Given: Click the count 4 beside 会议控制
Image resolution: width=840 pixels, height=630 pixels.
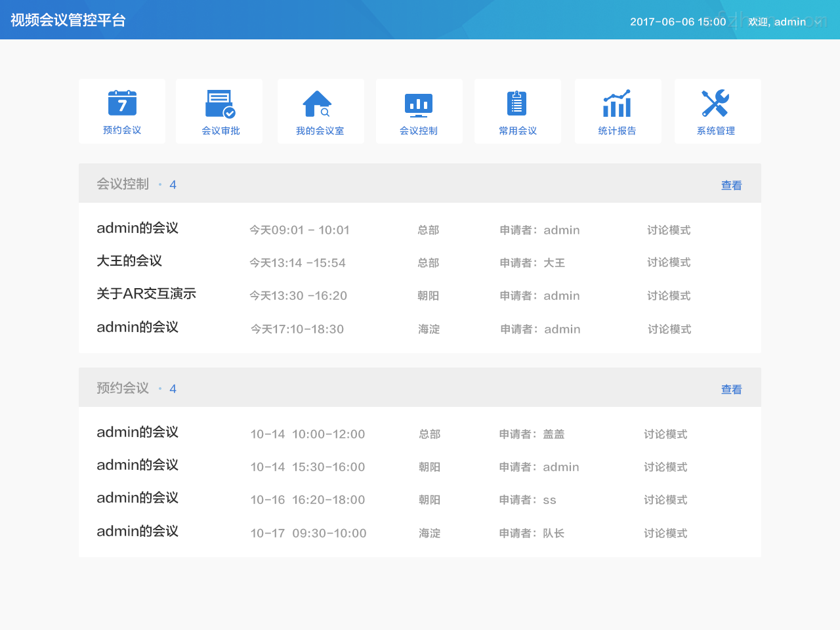Looking at the screenshot, I should (173, 184).
